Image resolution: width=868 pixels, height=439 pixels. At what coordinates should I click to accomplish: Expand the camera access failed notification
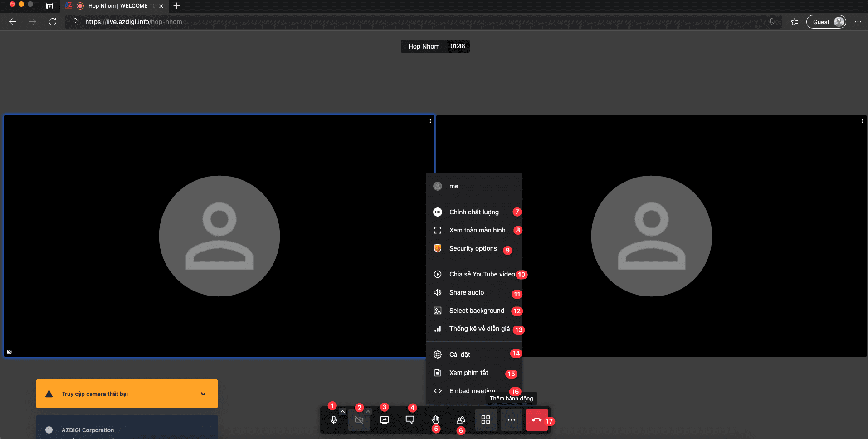[203, 394]
